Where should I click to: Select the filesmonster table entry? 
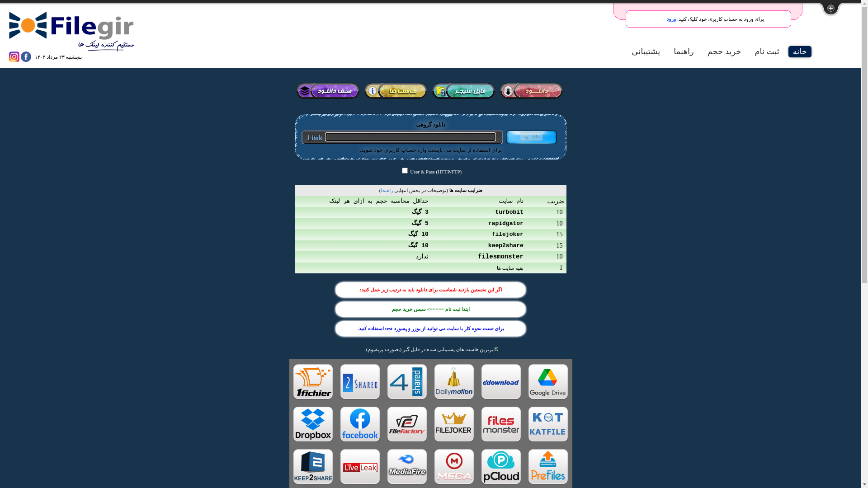coord(500,257)
